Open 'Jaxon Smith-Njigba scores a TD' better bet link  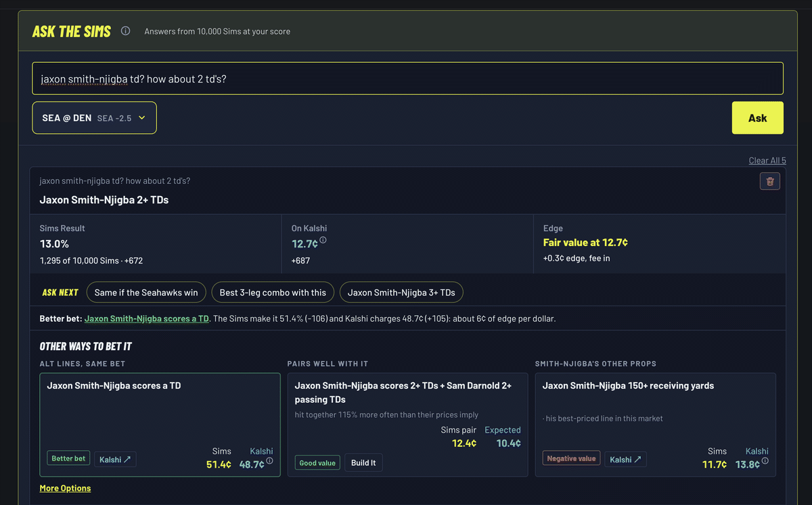pos(147,318)
